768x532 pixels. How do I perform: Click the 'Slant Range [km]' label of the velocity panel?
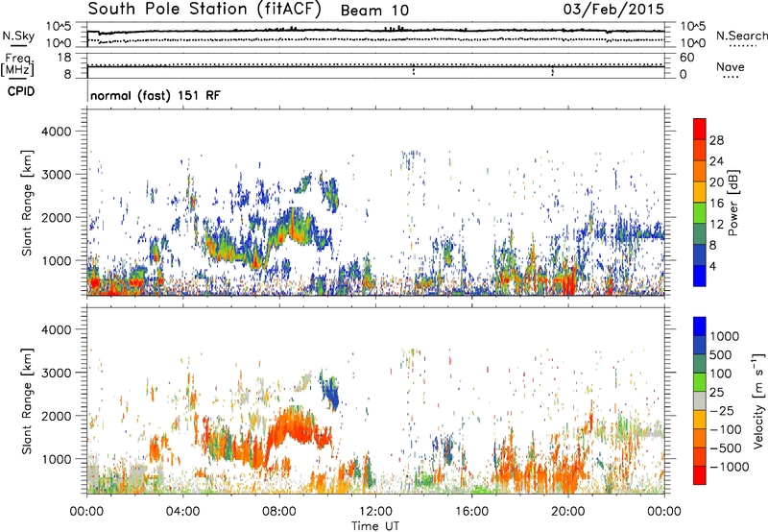[27, 400]
